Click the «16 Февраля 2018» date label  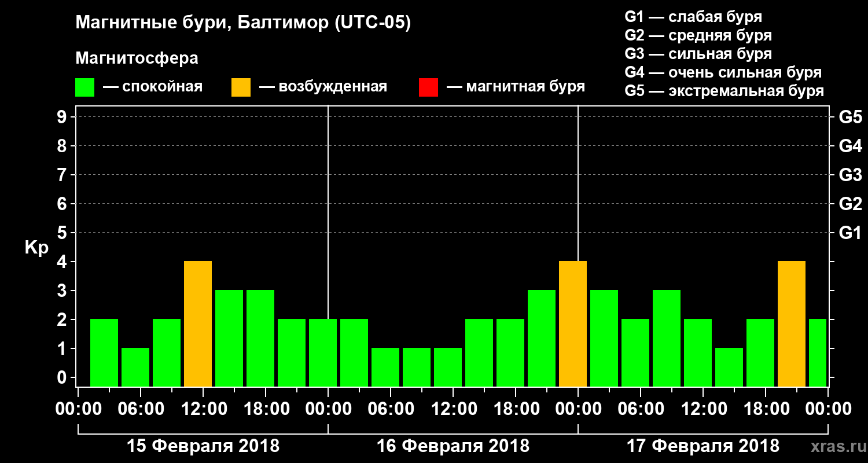[453, 446]
